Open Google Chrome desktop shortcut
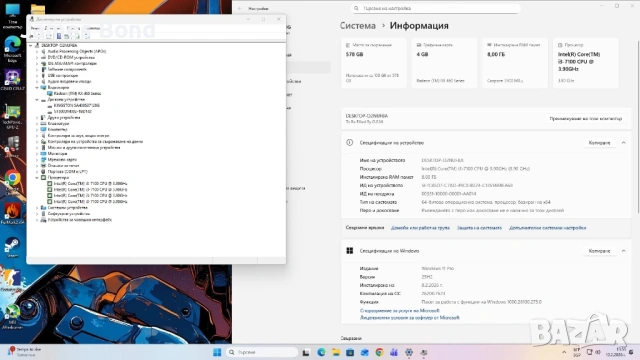The width and height of the screenshot is (640, 360). (x=12, y=182)
